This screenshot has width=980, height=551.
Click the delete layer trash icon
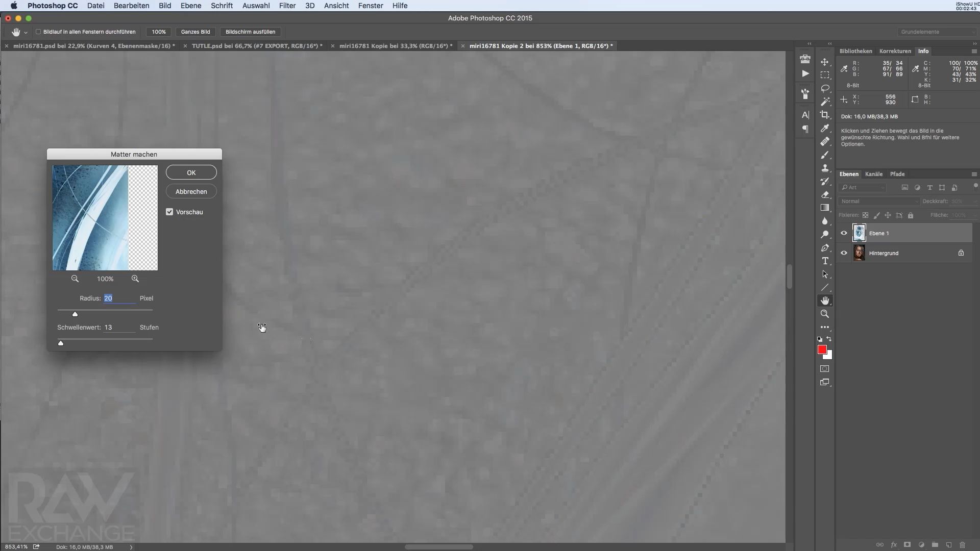click(x=962, y=545)
